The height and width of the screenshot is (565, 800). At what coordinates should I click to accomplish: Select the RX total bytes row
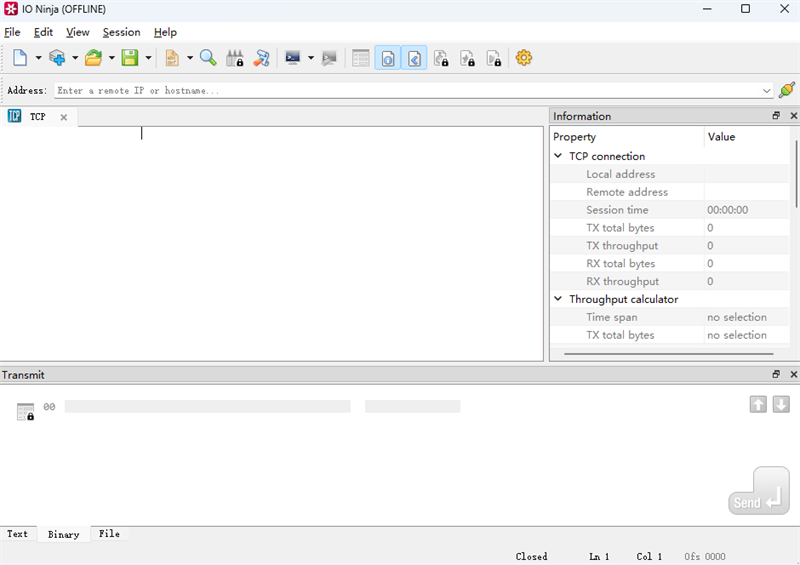coord(670,263)
